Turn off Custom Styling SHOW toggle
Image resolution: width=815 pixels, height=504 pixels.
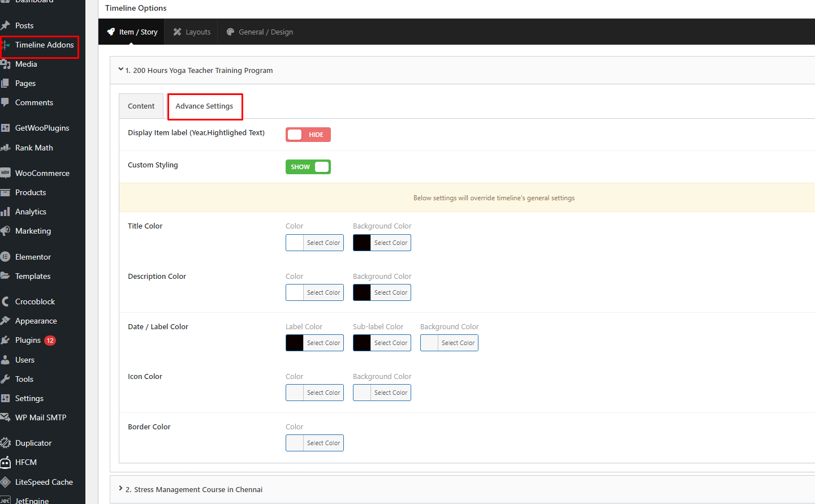tap(308, 167)
